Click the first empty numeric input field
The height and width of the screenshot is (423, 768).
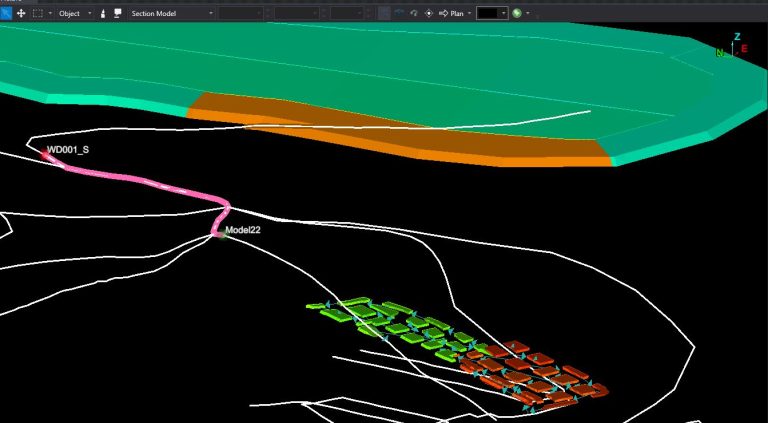[242, 13]
